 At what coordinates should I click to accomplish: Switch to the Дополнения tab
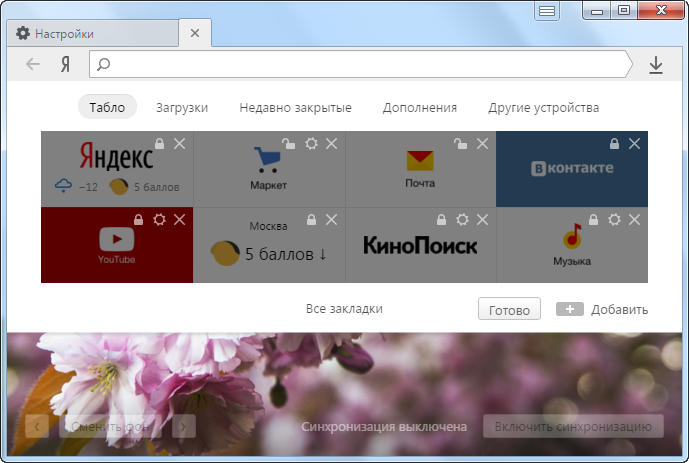click(x=420, y=108)
